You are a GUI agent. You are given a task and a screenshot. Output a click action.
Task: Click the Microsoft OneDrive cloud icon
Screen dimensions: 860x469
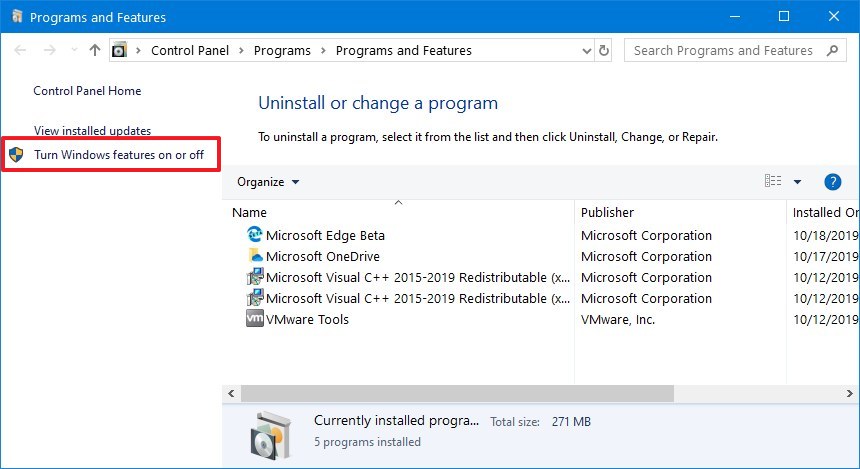[x=254, y=256]
